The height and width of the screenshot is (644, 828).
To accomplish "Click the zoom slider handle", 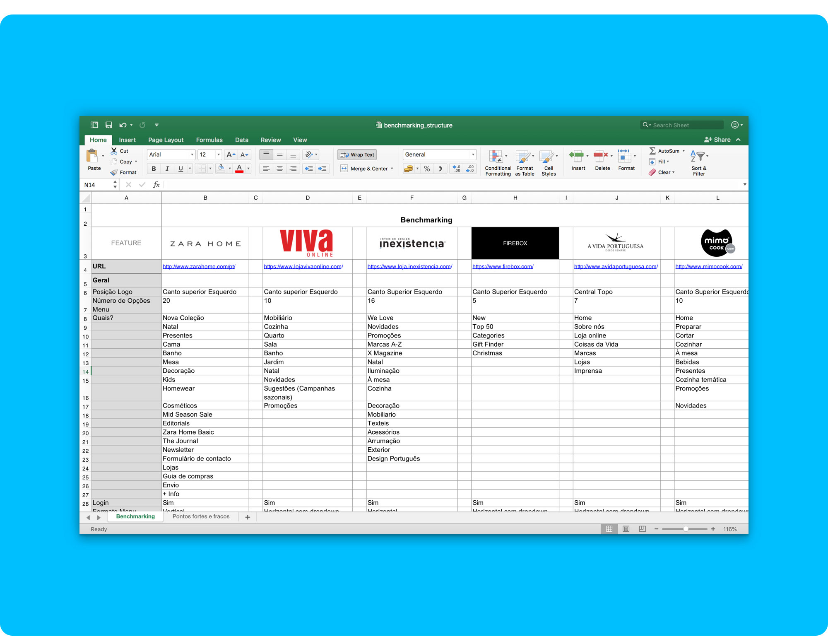I will (686, 529).
